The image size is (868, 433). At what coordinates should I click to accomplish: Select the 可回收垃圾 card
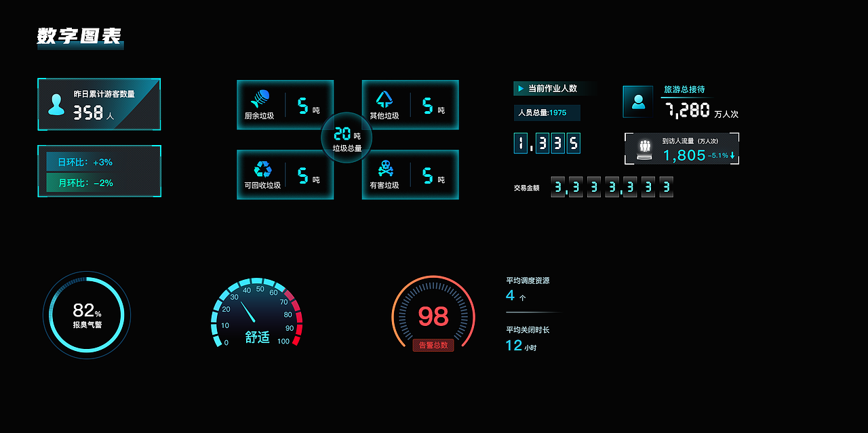coord(285,174)
